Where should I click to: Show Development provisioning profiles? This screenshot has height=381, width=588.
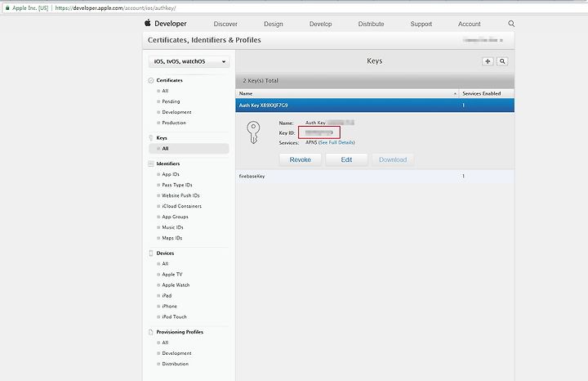[176, 353]
